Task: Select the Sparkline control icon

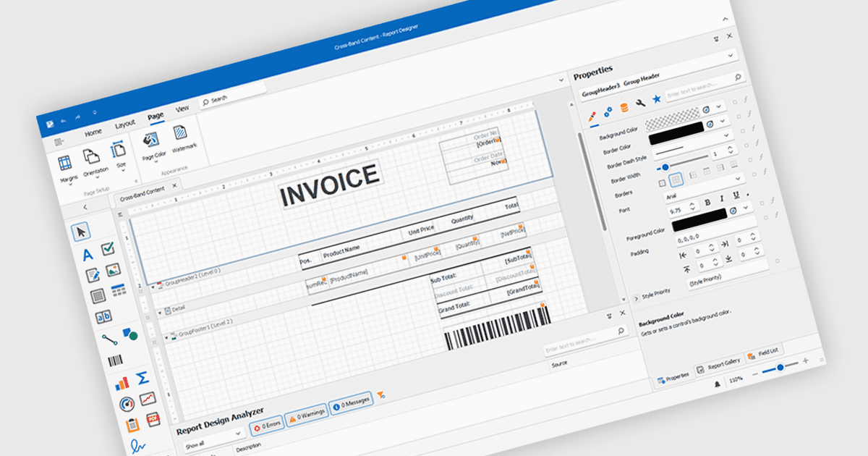Action: pos(148,399)
